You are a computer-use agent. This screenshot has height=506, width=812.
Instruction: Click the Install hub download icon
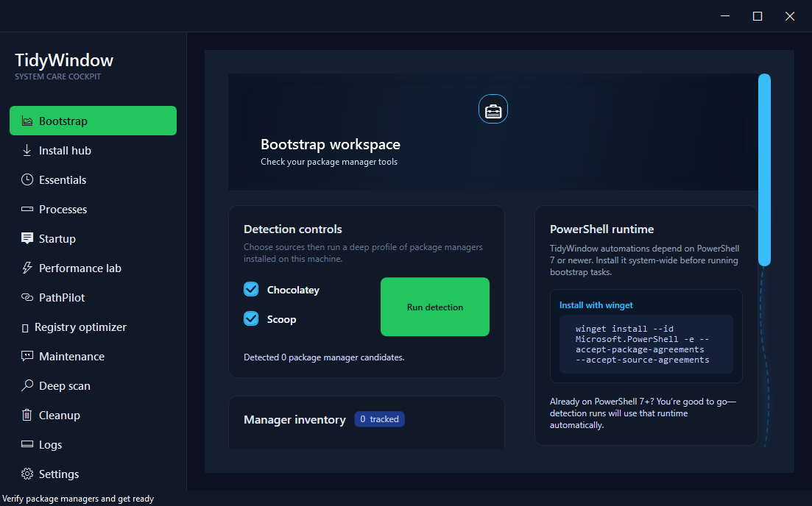point(25,150)
